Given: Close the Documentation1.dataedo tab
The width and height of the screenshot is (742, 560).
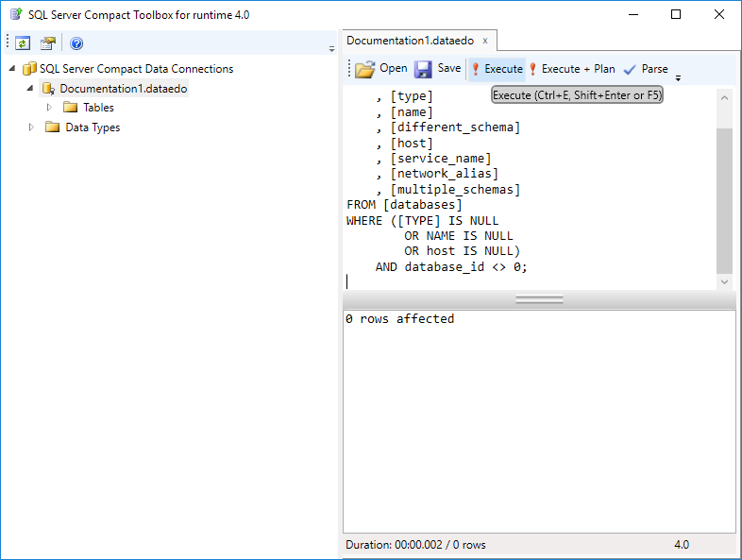Looking at the screenshot, I should (x=485, y=41).
